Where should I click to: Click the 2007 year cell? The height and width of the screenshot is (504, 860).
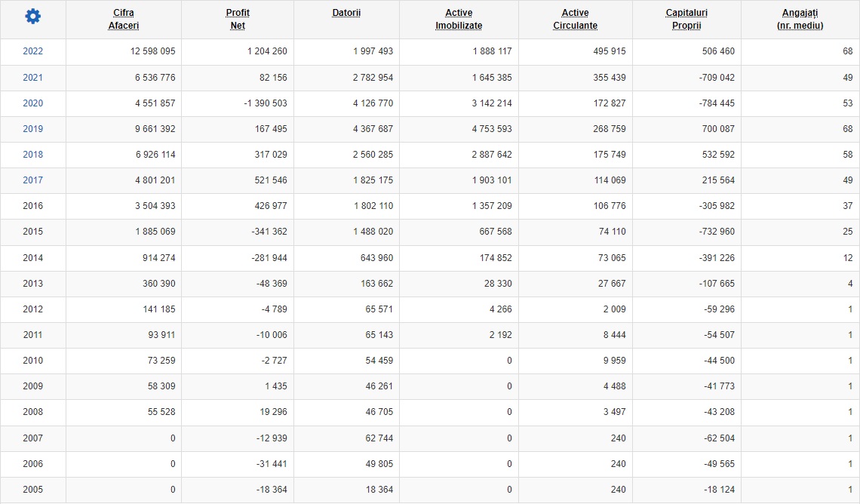pyautogui.click(x=33, y=438)
